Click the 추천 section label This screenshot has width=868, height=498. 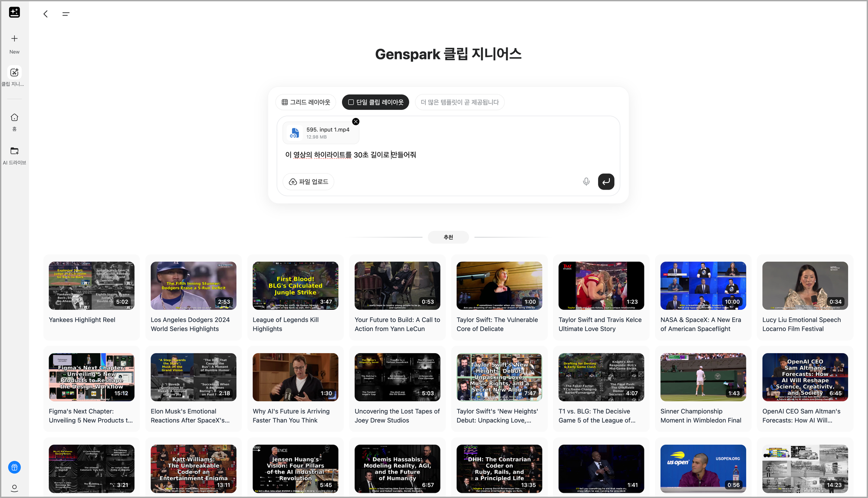click(448, 237)
